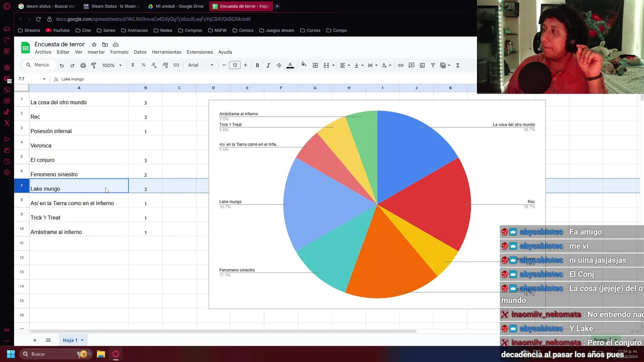Viewport: 644px width, 362px height.
Task: Open the Windows Start menu
Action: 11,354
